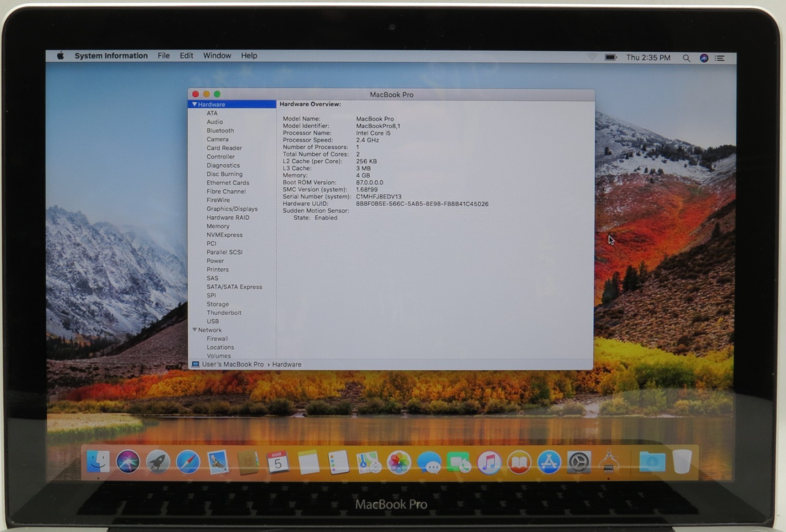Click the Thu 2:35 PM clock
Image resolution: width=786 pixels, height=532 pixels.
pos(648,57)
